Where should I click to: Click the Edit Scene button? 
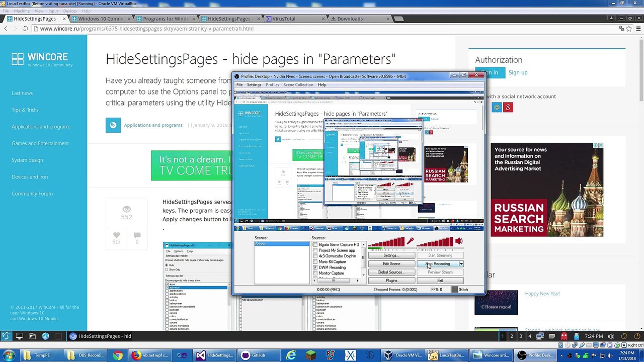(391, 264)
